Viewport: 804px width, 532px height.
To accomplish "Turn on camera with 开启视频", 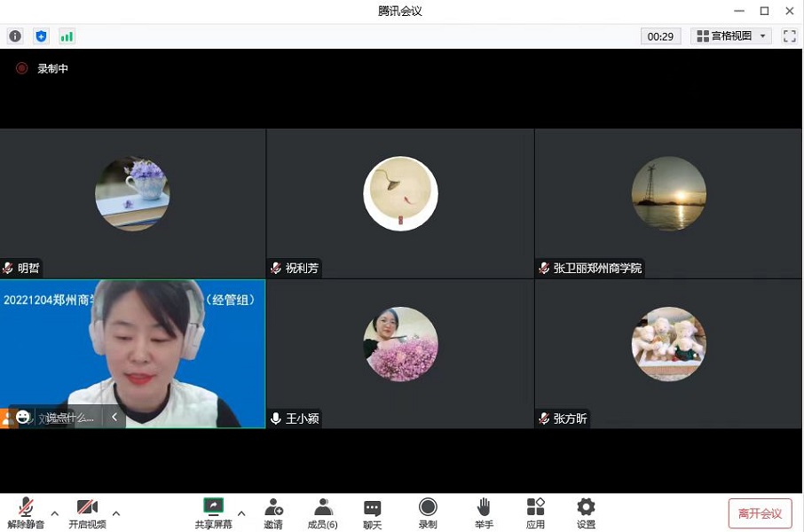I will 87,512.
